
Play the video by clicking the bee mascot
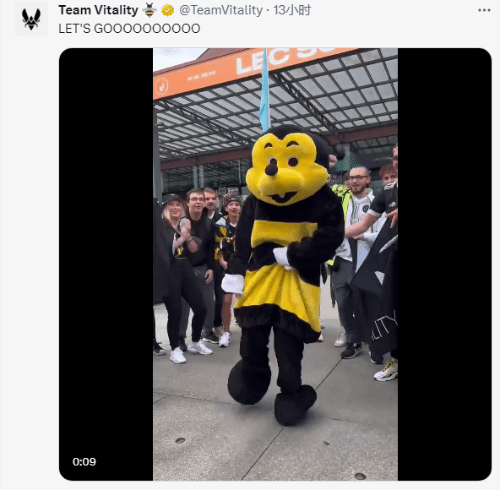tap(275, 264)
